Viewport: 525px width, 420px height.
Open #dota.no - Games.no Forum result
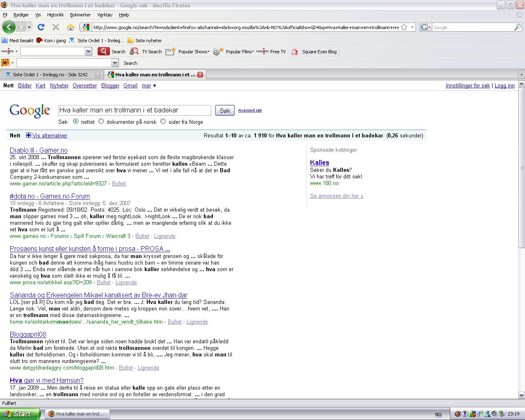50,196
